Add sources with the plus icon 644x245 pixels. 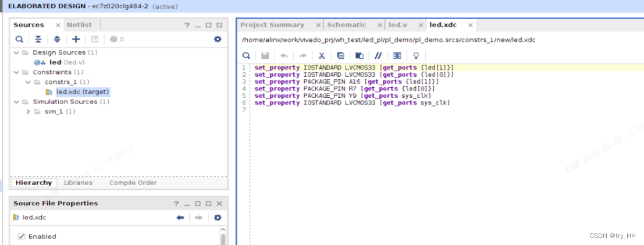tap(76, 39)
